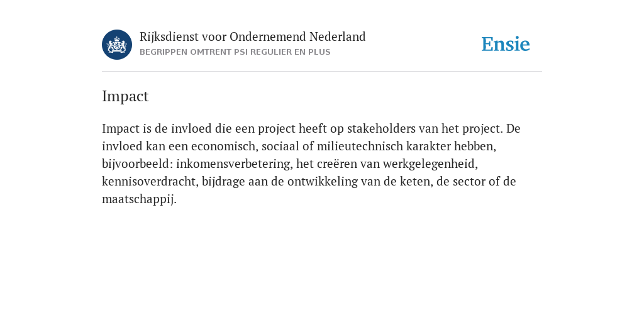This screenshot has height=322, width=644.
Task: Click the horizontal divider under the header
Action: coord(322,72)
